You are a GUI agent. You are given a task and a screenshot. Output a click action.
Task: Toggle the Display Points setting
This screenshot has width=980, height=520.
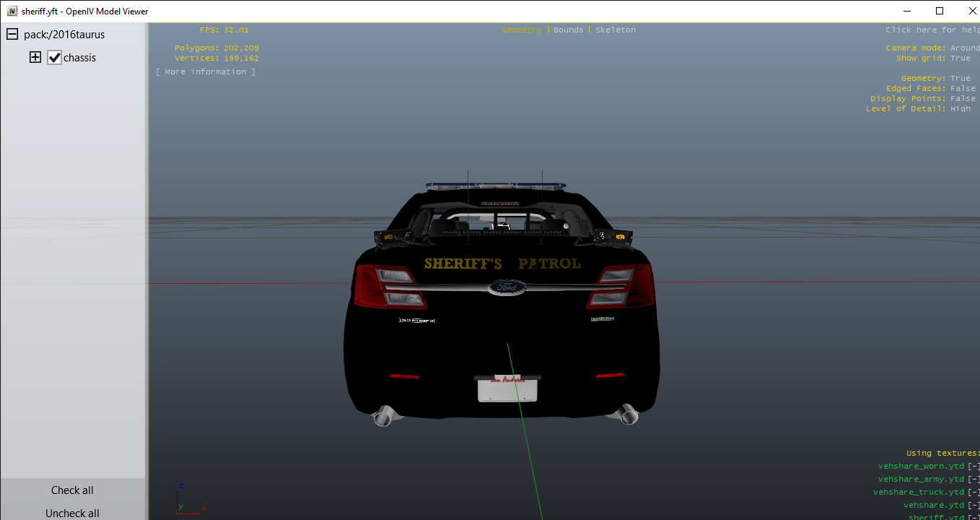962,99
